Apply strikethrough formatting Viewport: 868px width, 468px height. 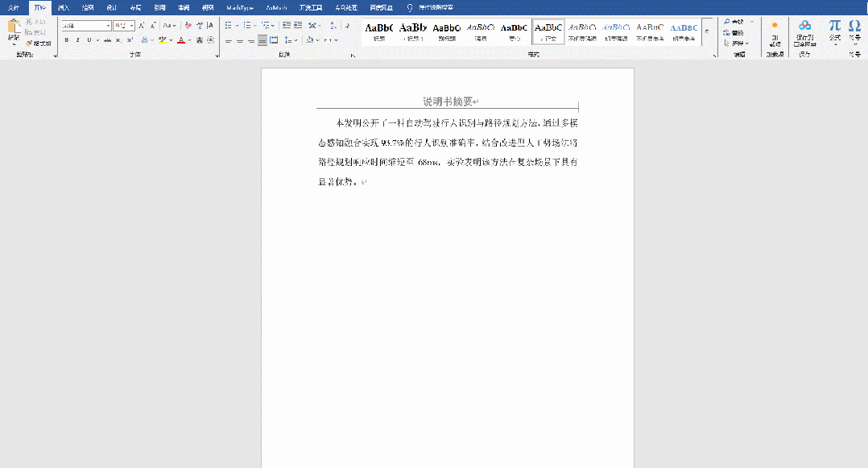click(x=109, y=39)
